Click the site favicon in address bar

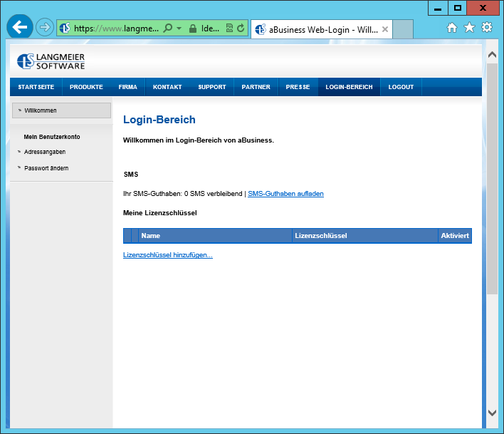tap(65, 29)
